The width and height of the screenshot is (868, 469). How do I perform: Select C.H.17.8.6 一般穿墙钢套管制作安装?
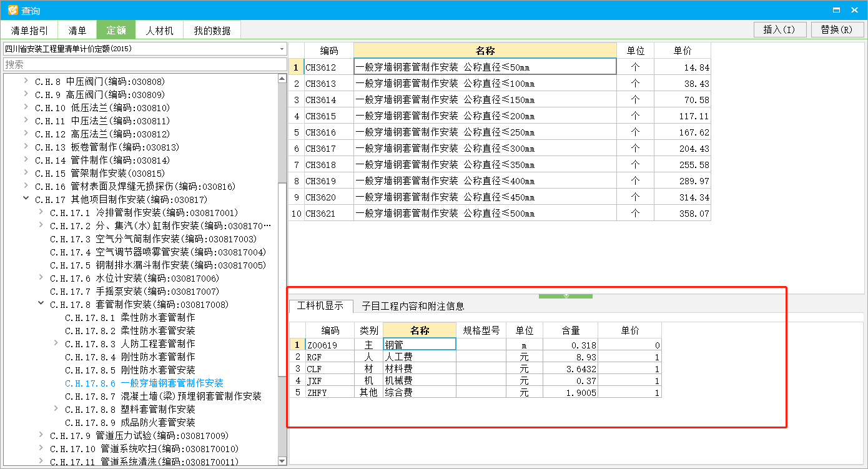(x=144, y=383)
